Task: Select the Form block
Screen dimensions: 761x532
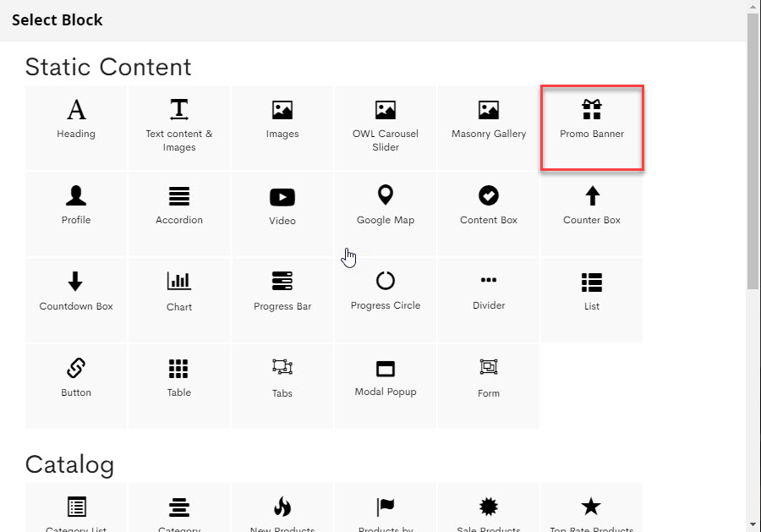Action: [x=489, y=387]
